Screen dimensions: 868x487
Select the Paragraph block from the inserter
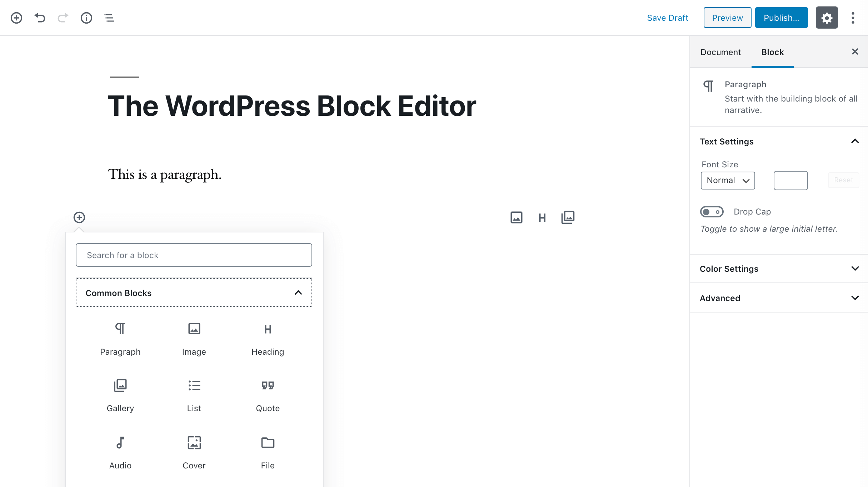120,339
